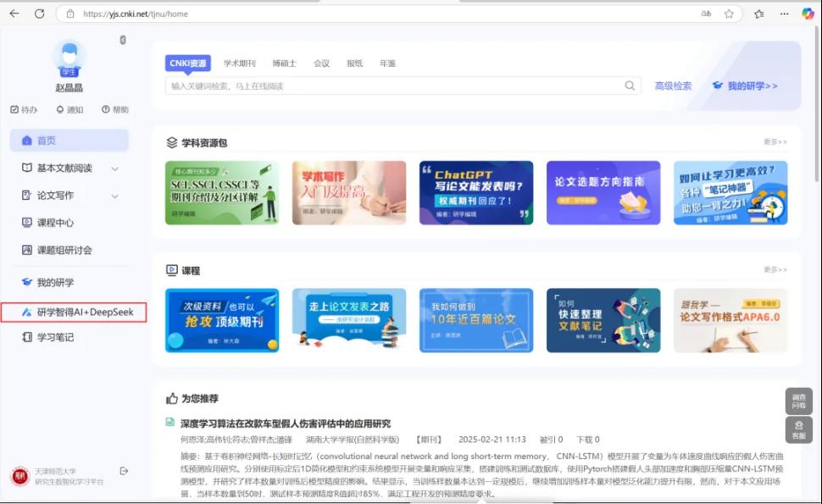
Task: Switch to the 学术期刊 search tab
Action: (x=240, y=64)
